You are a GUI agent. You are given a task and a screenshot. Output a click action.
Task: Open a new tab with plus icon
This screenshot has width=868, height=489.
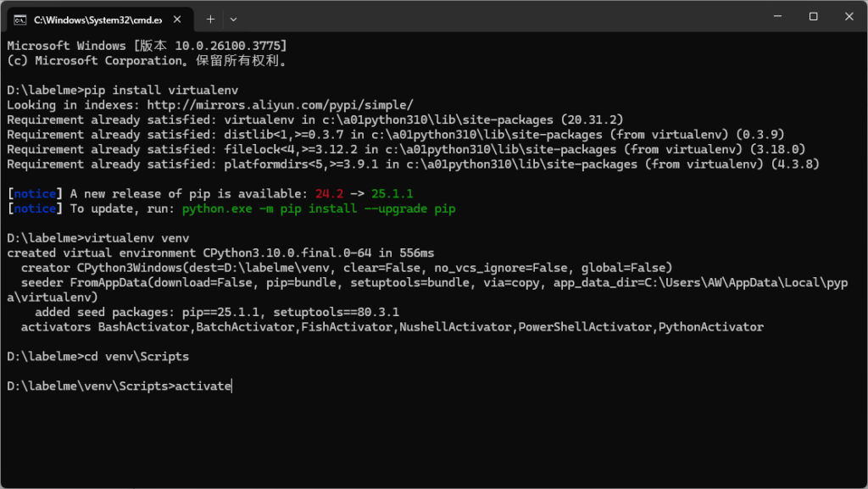pos(210,19)
